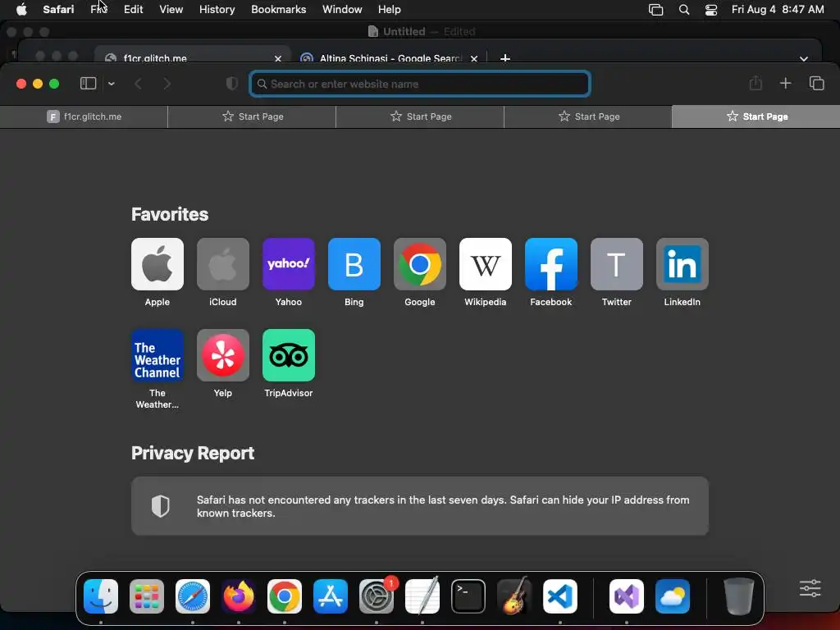Open the Apple menu
Viewport: 840px width, 630px height.
pos(21,9)
